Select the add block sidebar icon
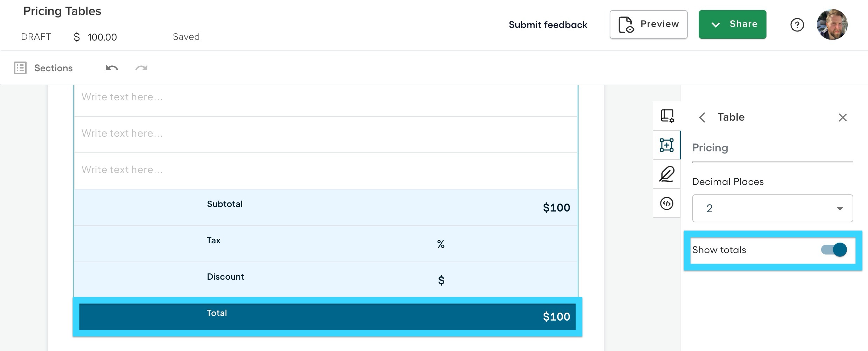 667,145
